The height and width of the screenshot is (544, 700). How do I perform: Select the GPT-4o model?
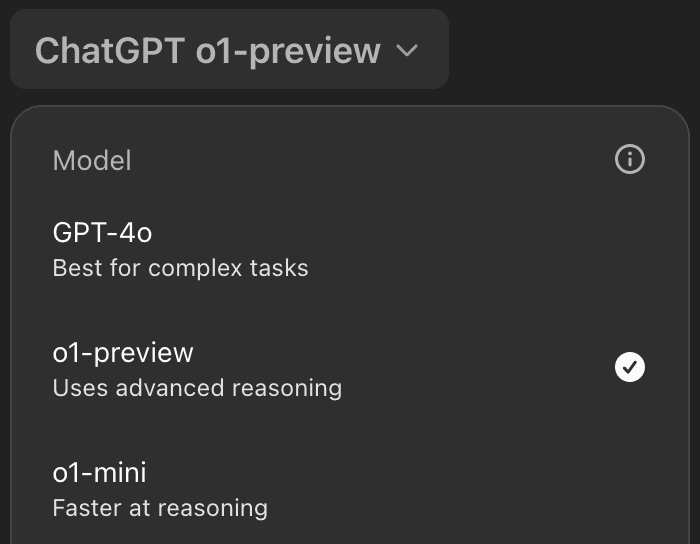point(350,250)
